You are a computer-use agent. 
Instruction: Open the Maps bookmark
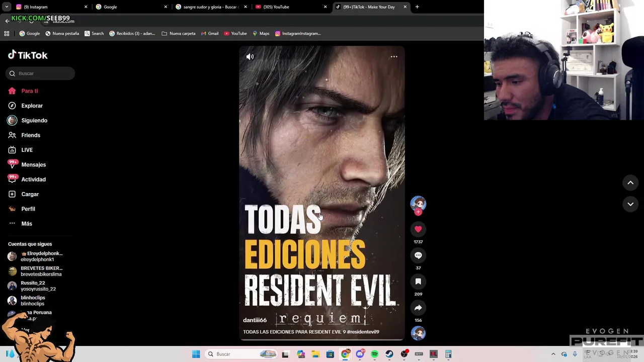click(x=261, y=34)
